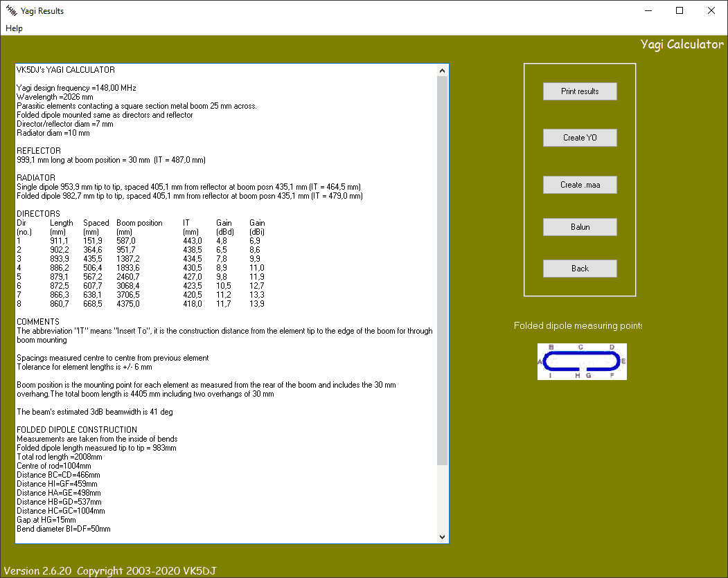Screen dimensions: 728x578
Task: Click the Create .maa button
Action: (x=580, y=184)
